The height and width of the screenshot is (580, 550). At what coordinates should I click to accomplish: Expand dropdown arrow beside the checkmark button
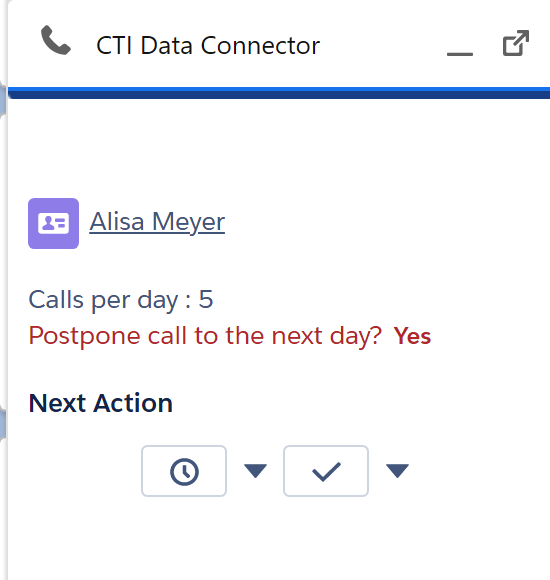tap(397, 471)
